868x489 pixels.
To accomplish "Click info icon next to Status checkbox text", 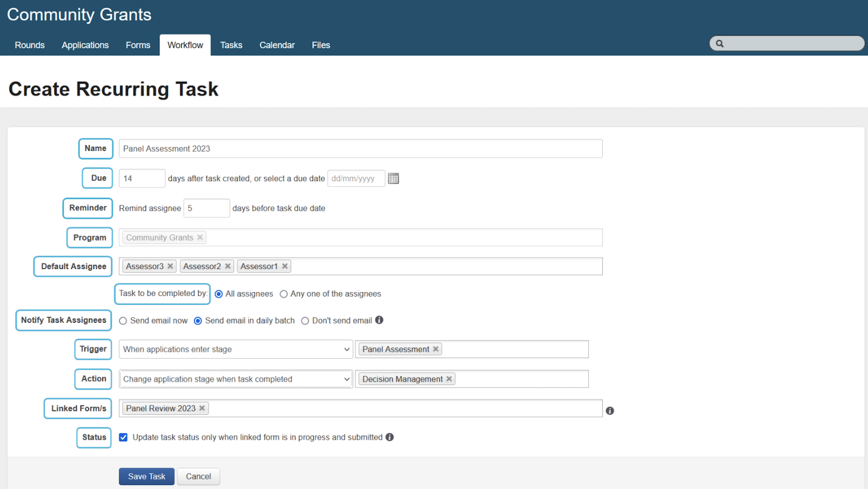I will (390, 437).
